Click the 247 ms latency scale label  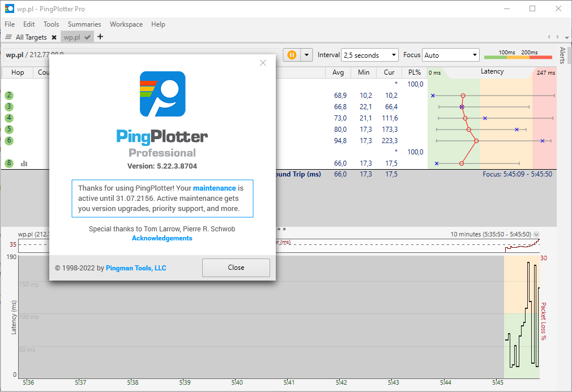pos(546,73)
